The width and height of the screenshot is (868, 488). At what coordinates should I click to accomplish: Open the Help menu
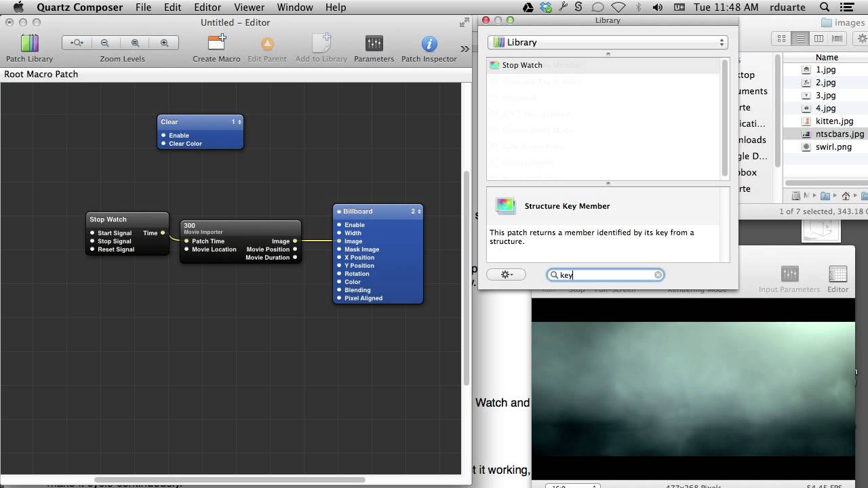point(336,7)
